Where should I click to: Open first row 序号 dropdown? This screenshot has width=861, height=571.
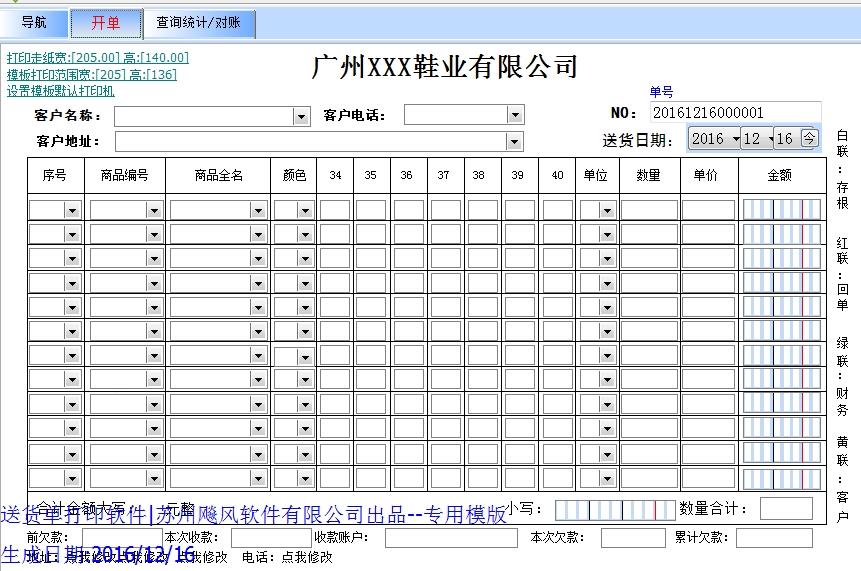[72, 210]
